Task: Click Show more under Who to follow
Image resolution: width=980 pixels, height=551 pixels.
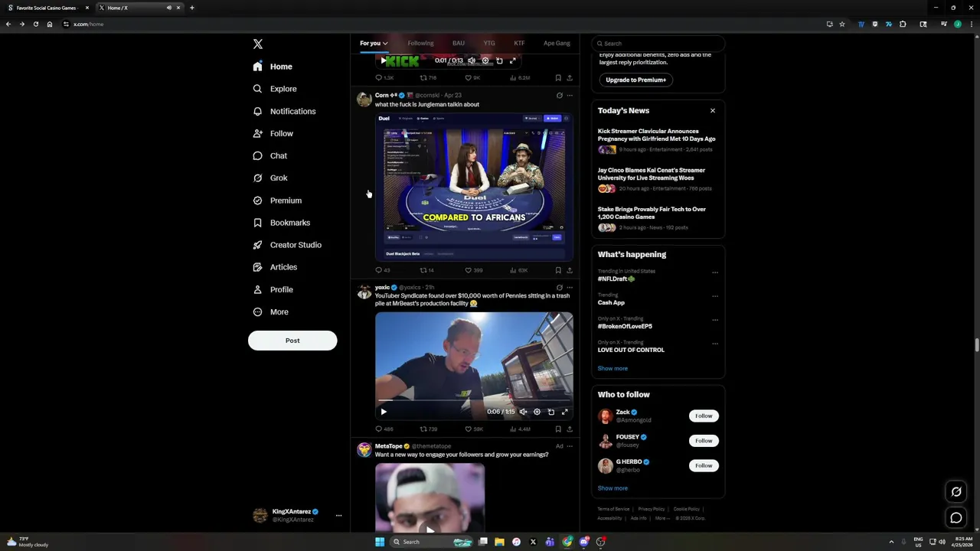Action: (x=612, y=488)
